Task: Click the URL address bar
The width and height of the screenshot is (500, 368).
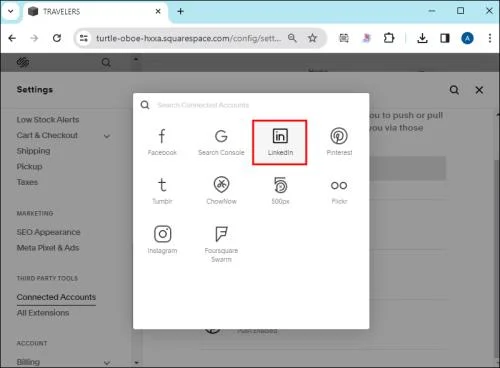Action: [188, 38]
